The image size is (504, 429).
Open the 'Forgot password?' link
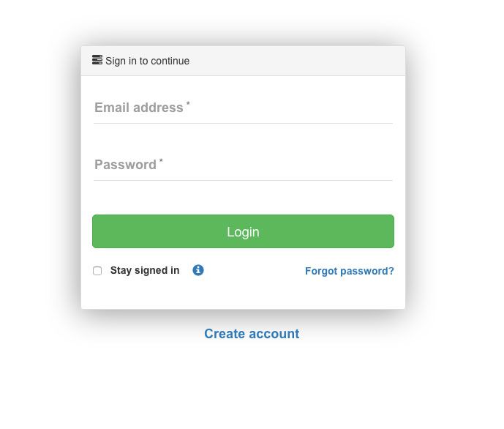[350, 271]
